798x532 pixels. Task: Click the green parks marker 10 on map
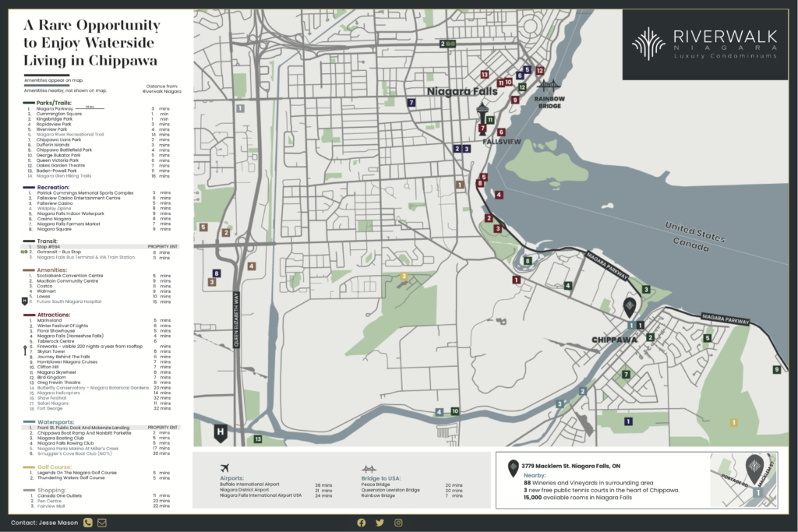coord(454,411)
